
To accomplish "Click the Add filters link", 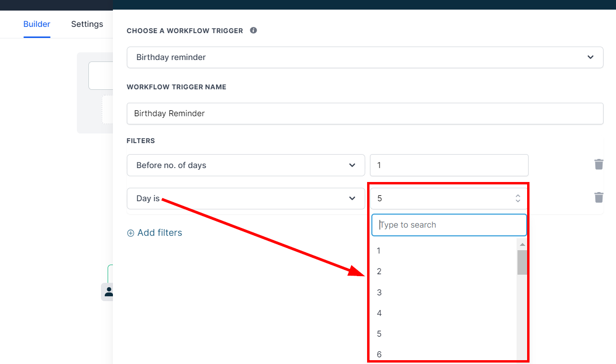I will pyautogui.click(x=160, y=233).
